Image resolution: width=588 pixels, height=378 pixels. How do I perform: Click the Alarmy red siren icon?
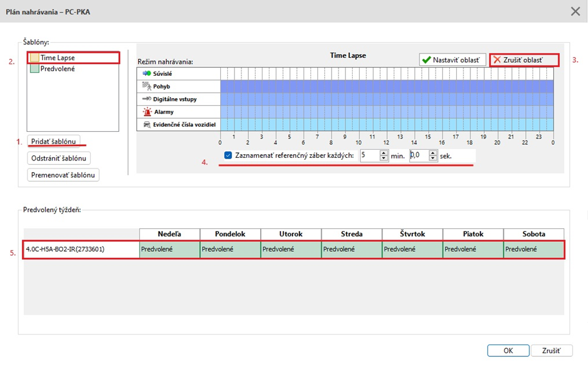point(147,112)
